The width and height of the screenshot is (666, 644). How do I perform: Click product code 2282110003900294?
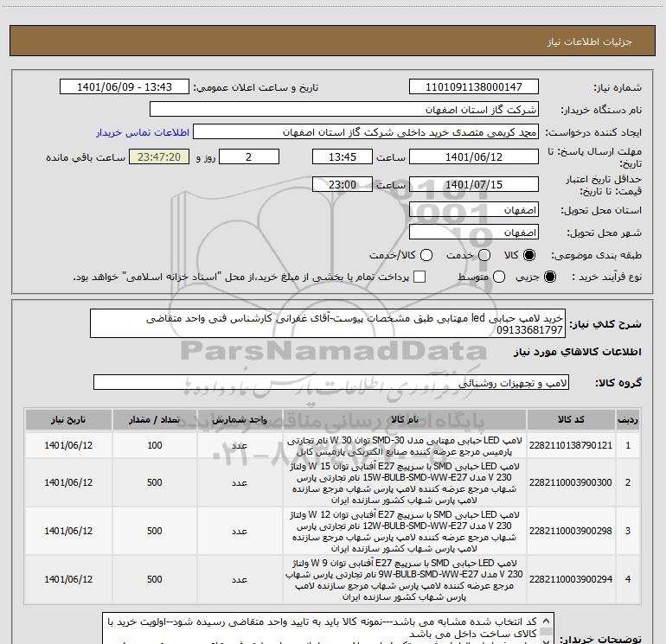[571, 579]
